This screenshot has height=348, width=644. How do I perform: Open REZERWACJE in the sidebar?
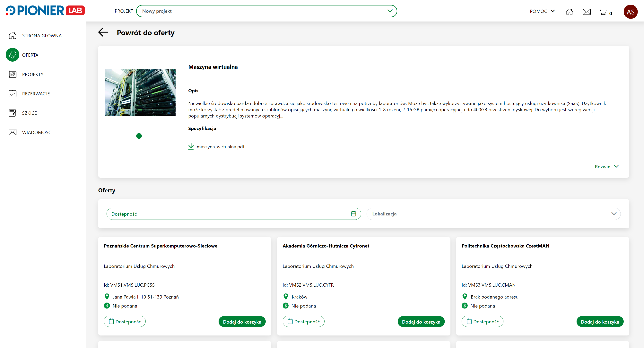(x=36, y=94)
